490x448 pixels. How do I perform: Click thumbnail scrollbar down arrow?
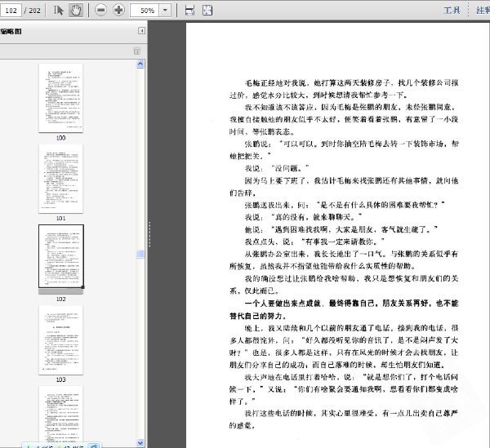[140, 442]
